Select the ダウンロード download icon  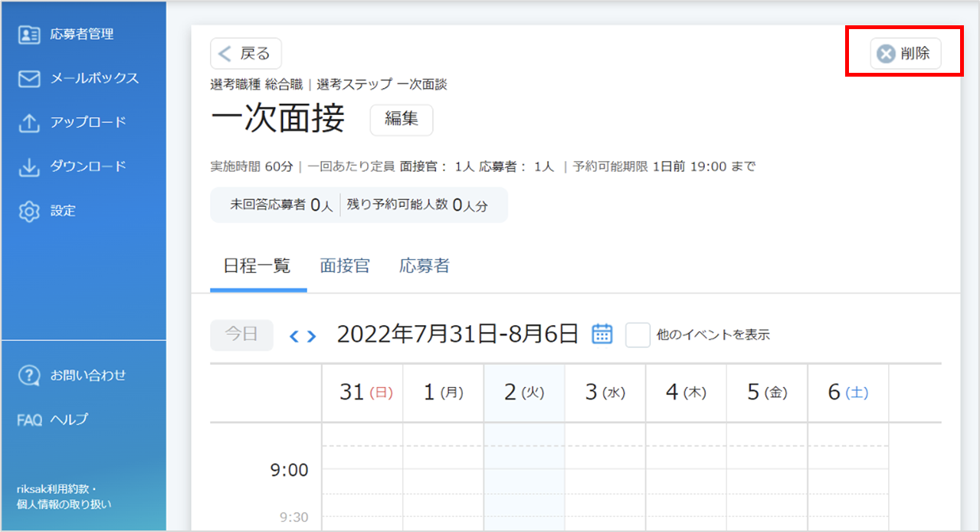[x=29, y=166]
